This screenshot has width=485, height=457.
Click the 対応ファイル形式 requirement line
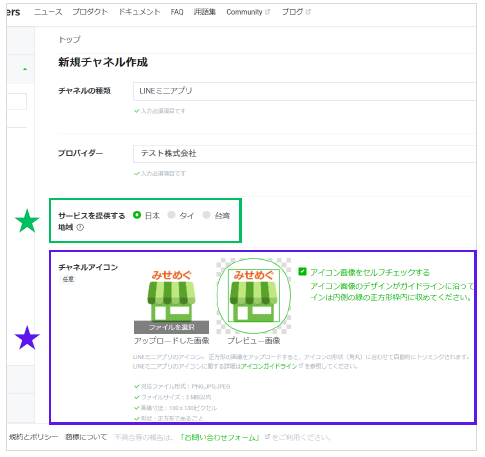tap(182, 386)
